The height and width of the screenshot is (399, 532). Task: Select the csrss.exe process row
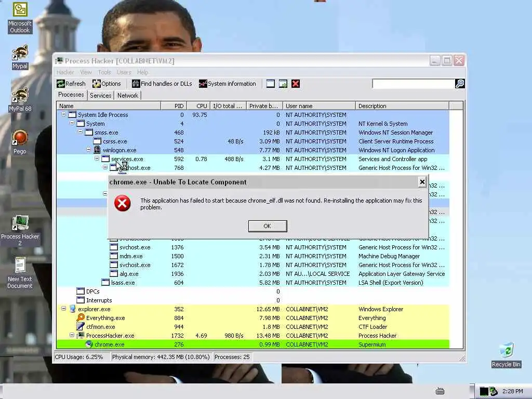253,141
